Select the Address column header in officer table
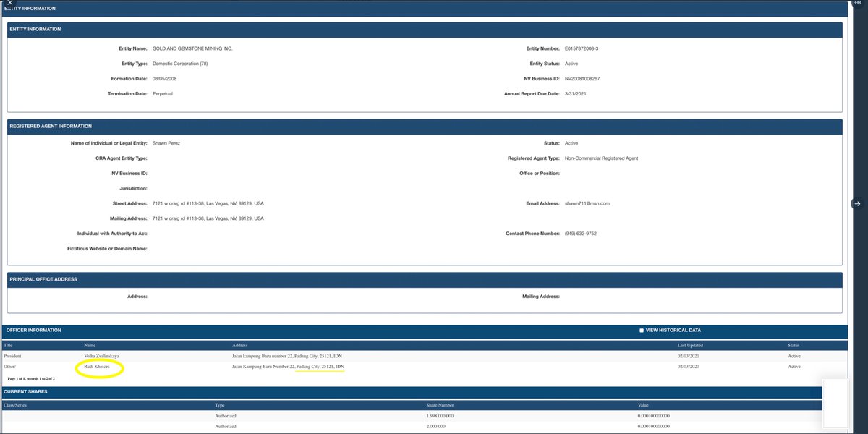 (240, 346)
